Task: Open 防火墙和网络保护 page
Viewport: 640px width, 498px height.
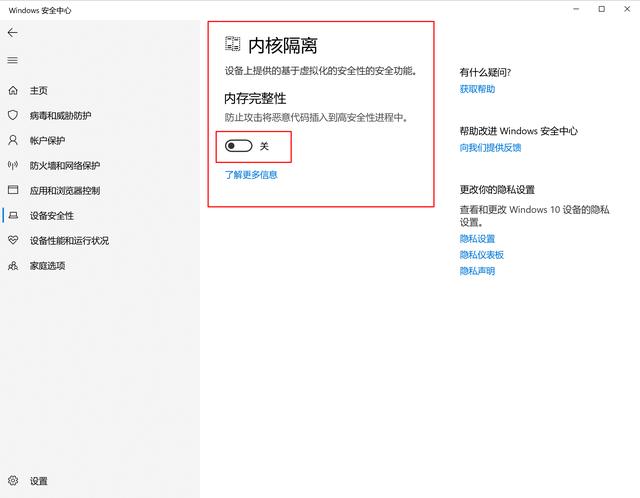Action: click(65, 166)
